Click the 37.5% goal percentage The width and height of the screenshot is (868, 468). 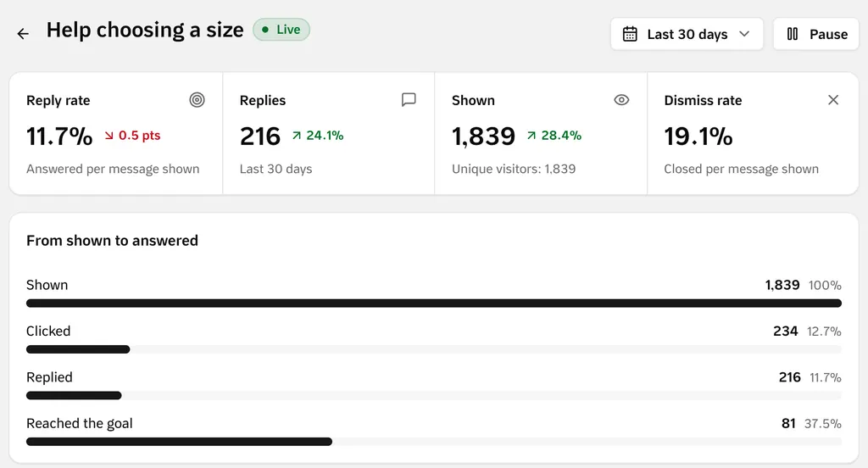click(x=822, y=424)
